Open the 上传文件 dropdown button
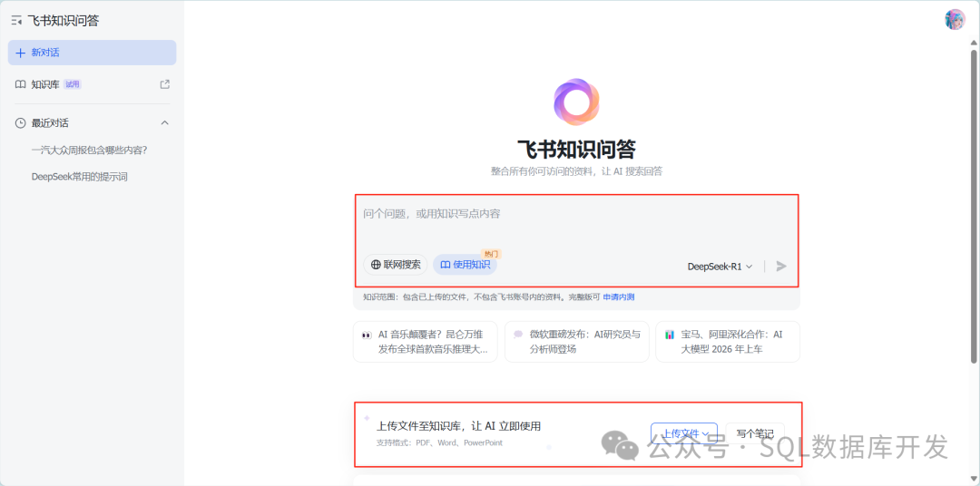Viewport: 980px width, 486px height. (x=684, y=433)
